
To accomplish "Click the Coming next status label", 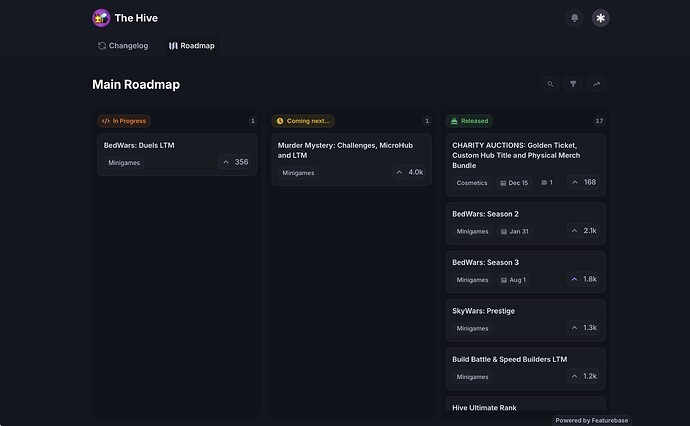I will pyautogui.click(x=303, y=121).
